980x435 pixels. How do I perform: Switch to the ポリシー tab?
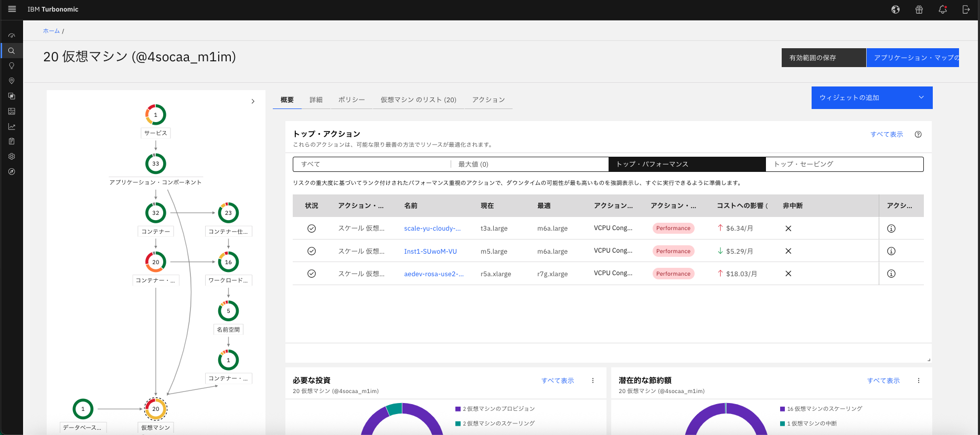[351, 100]
